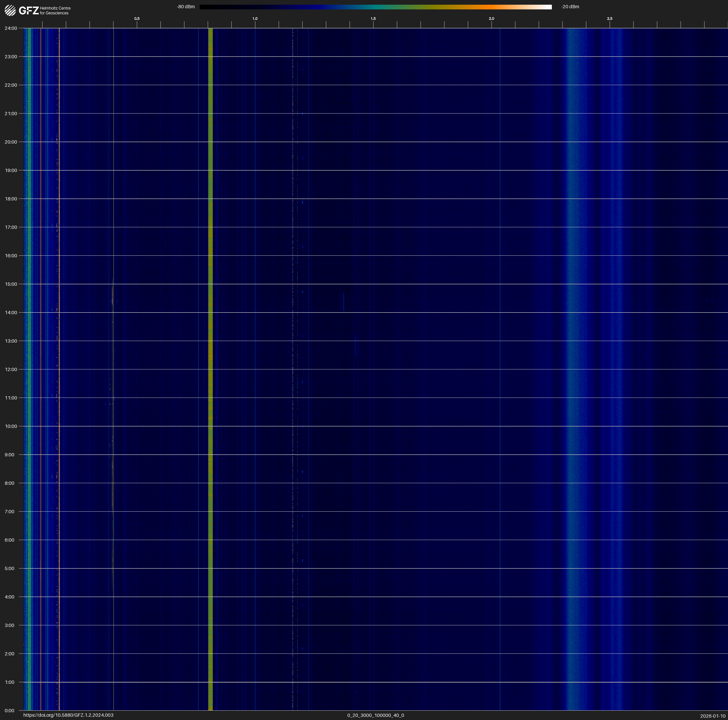This screenshot has width=728, height=720.
Task: Click the 18:00 time axis label
Action: pos(11,199)
